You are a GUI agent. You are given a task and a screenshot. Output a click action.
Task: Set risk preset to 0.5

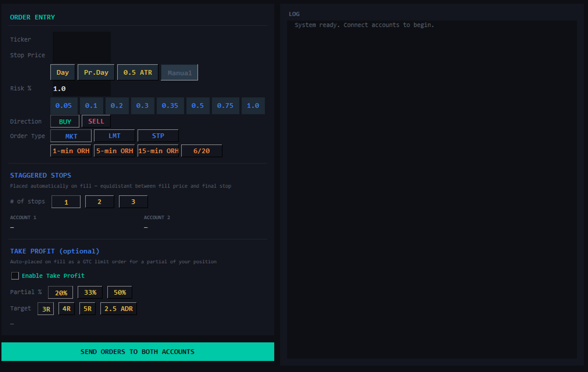[197, 106]
